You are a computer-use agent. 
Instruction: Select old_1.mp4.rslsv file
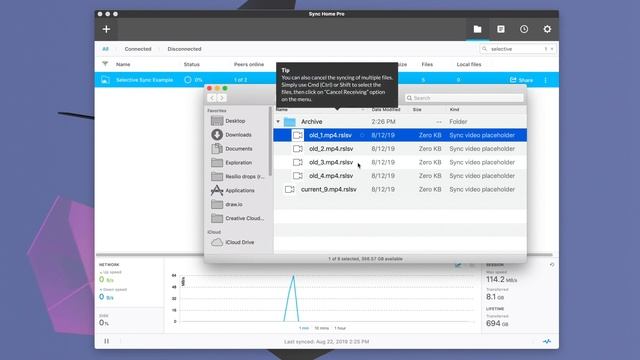[x=400, y=135]
